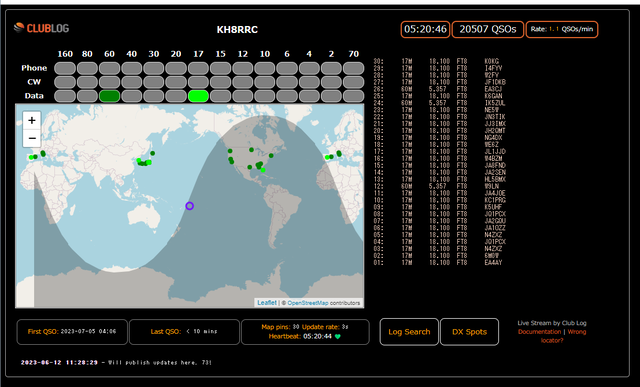Zoom in on the map

coord(32,120)
